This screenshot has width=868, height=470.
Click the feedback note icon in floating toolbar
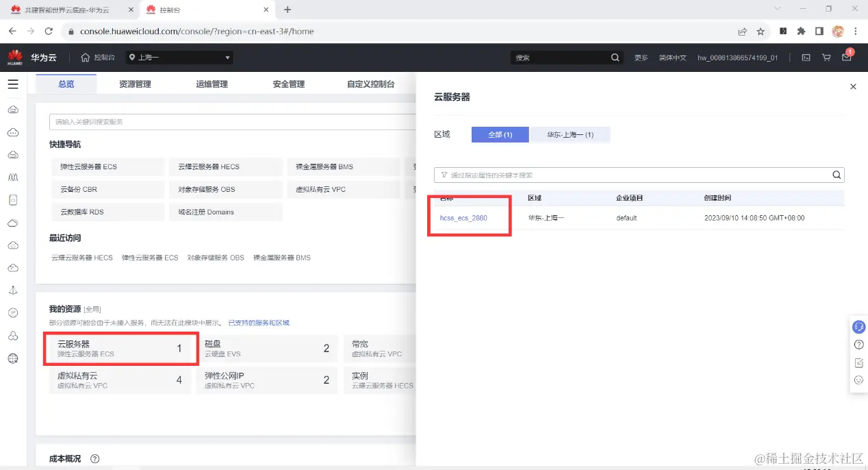point(858,362)
